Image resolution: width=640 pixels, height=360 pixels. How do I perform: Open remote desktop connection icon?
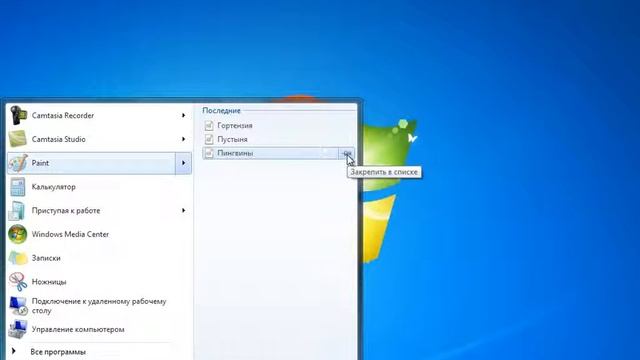pyautogui.click(x=18, y=306)
